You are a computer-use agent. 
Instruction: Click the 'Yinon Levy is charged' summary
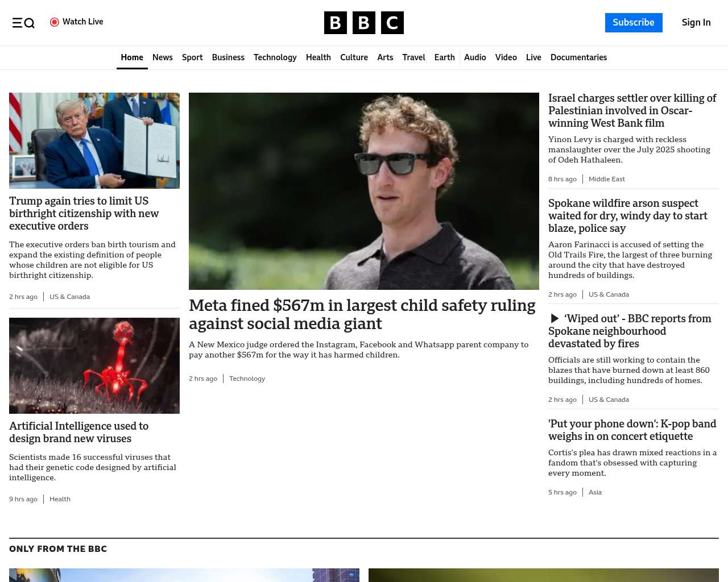click(629, 149)
